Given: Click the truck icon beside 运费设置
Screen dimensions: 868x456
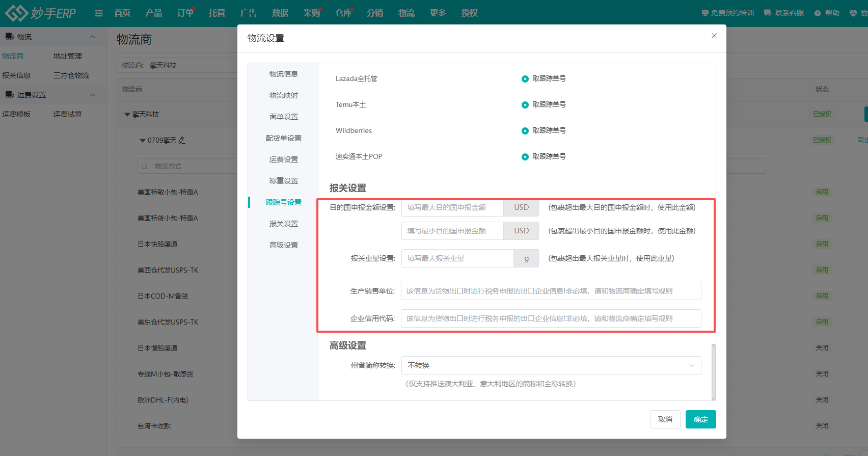Looking at the screenshot, I should (9, 95).
